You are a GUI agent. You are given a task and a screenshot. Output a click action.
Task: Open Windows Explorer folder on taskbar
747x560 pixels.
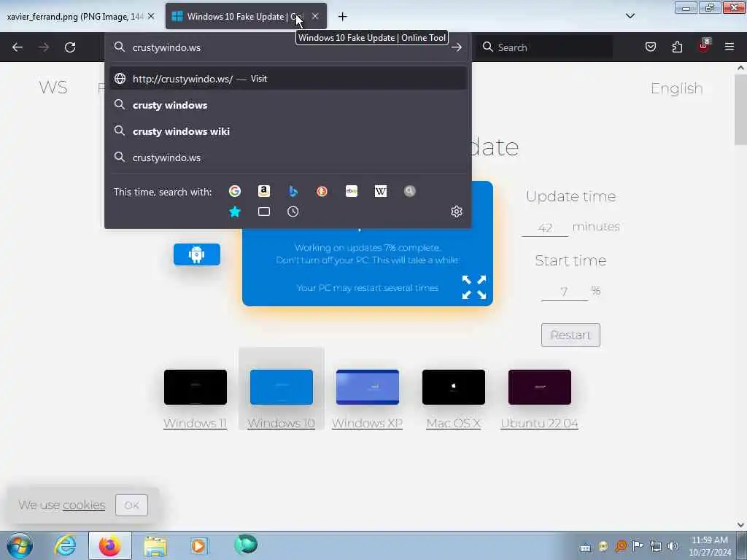(155, 545)
